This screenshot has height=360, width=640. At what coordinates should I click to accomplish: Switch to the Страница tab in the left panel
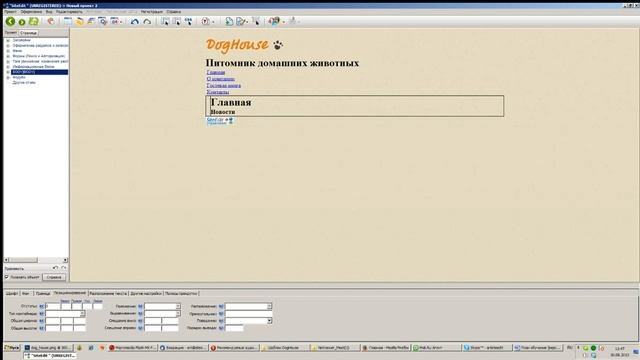coord(28,33)
